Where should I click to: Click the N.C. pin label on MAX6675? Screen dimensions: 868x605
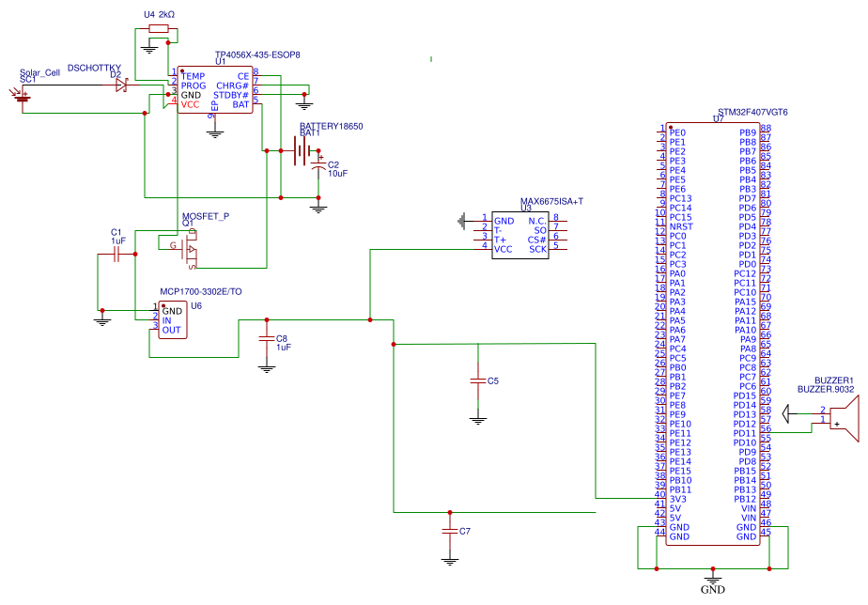[x=537, y=221]
